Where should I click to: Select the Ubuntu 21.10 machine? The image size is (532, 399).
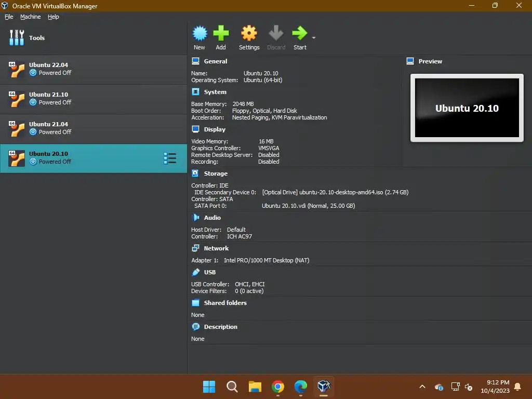pos(94,99)
